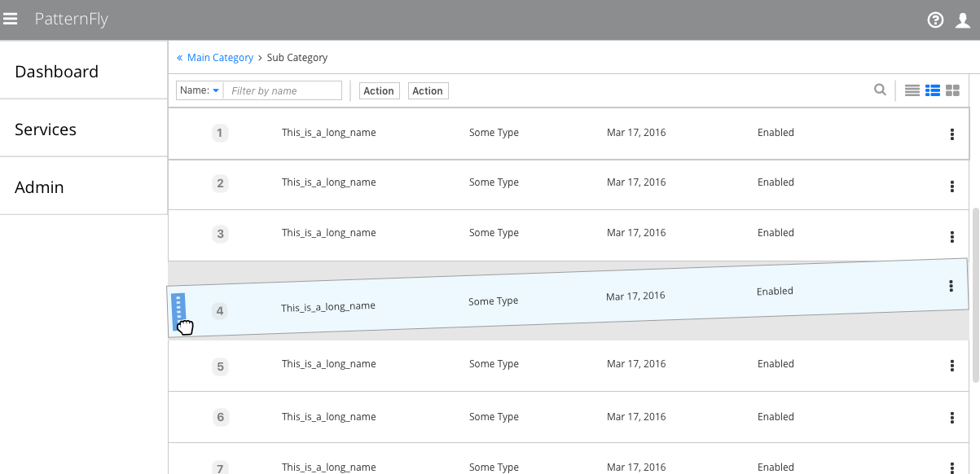Click the search magnifier icon
Image resolution: width=980 pixels, height=474 pixels.
(880, 90)
